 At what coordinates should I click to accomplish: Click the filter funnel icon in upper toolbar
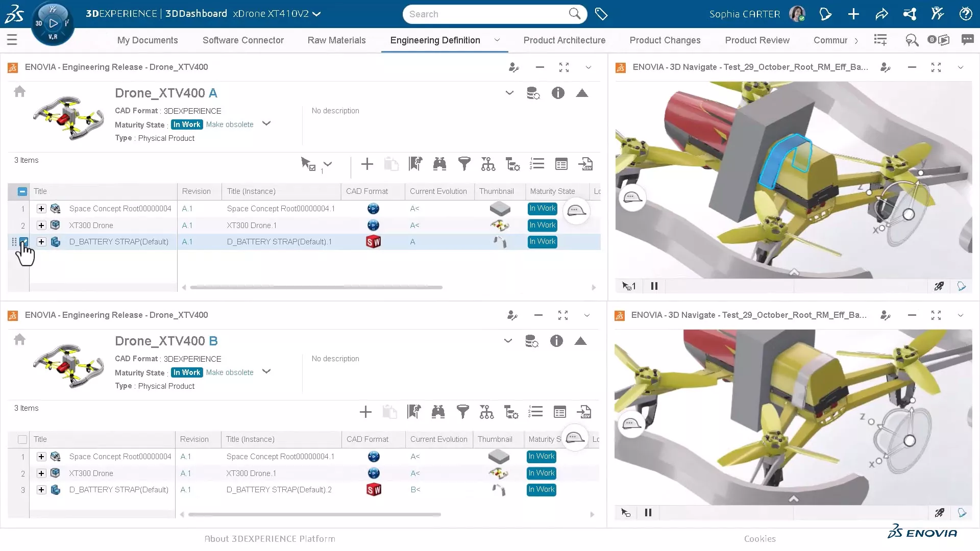coord(464,164)
